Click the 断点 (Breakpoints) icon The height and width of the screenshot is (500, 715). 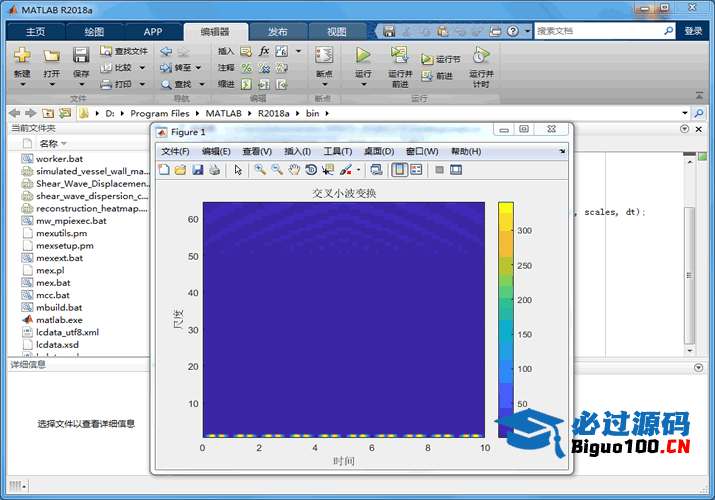tap(324, 56)
